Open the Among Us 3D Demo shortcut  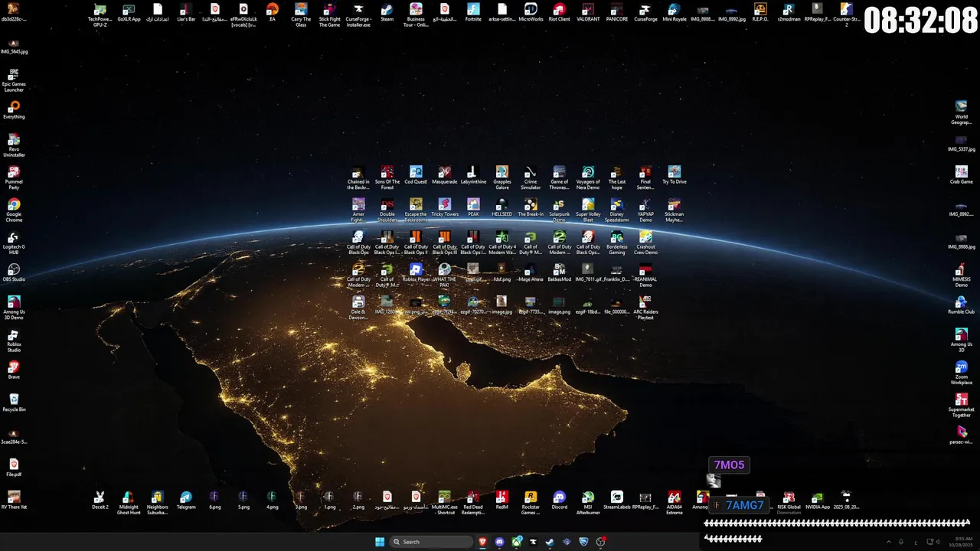click(14, 308)
